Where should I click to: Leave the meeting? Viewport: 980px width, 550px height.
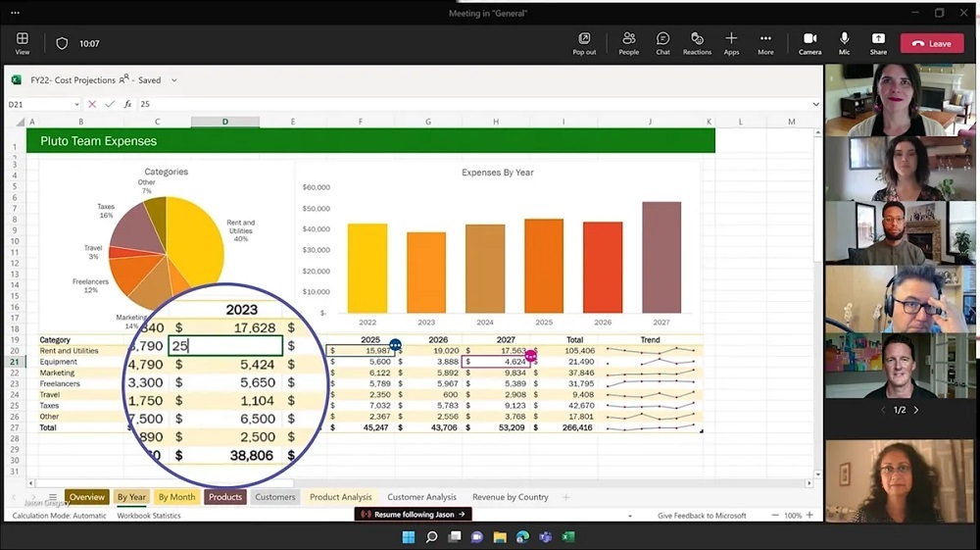(x=931, y=43)
